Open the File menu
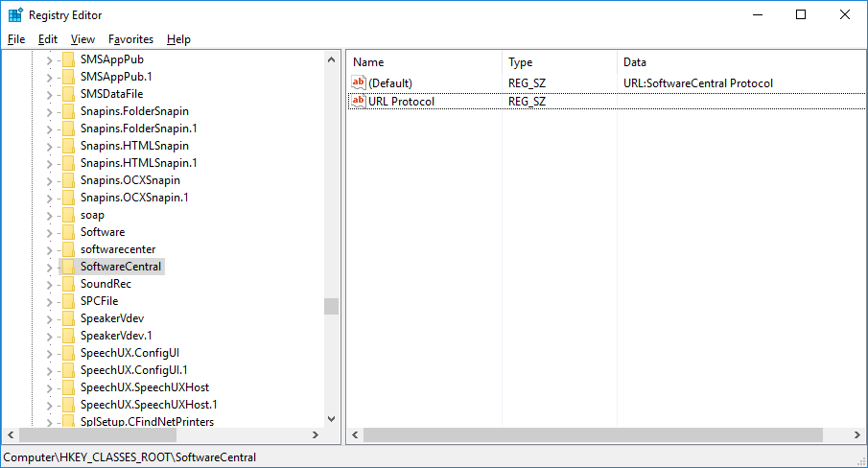The height and width of the screenshot is (468, 868). tap(16, 39)
